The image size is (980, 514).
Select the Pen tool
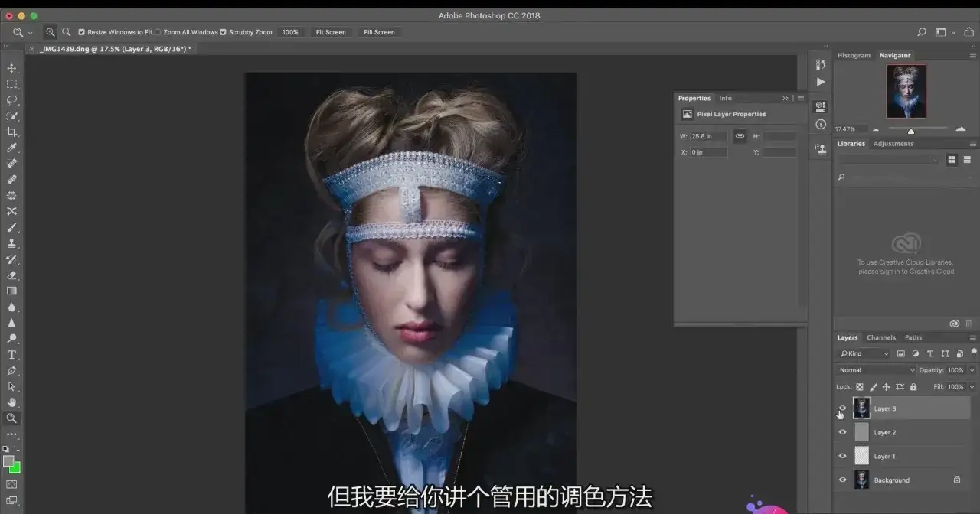point(11,370)
